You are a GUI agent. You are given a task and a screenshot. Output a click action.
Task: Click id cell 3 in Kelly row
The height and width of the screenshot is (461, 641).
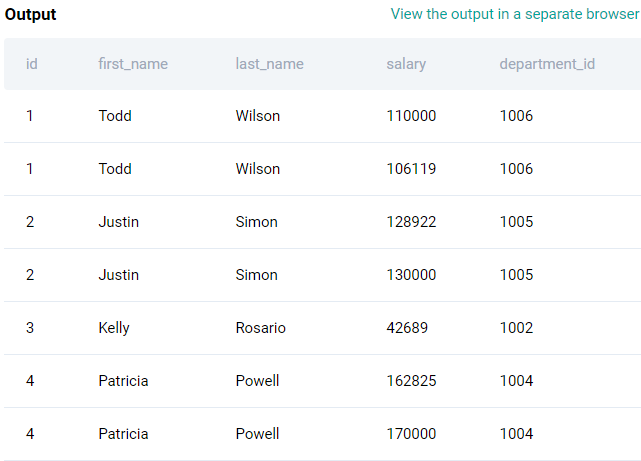[x=30, y=328]
